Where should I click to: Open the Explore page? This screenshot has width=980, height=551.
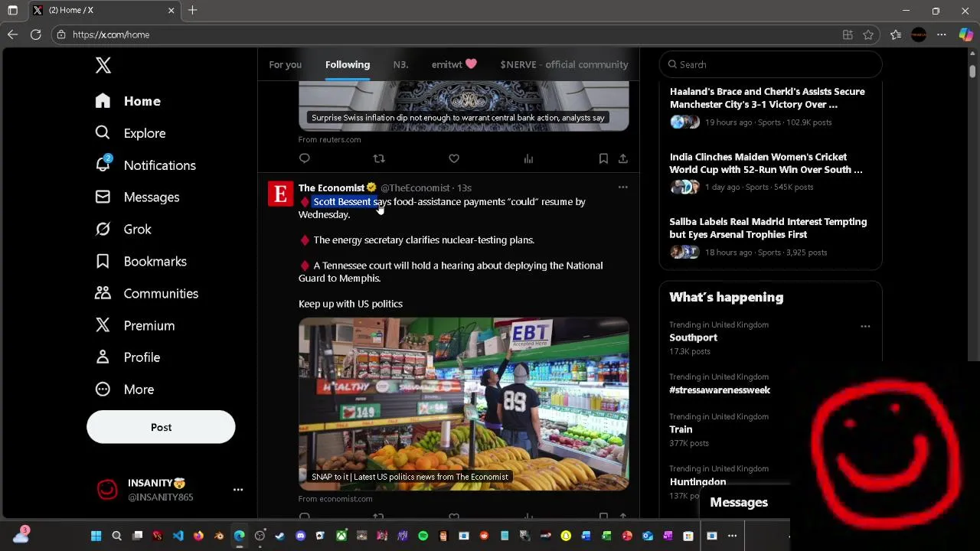(130, 133)
